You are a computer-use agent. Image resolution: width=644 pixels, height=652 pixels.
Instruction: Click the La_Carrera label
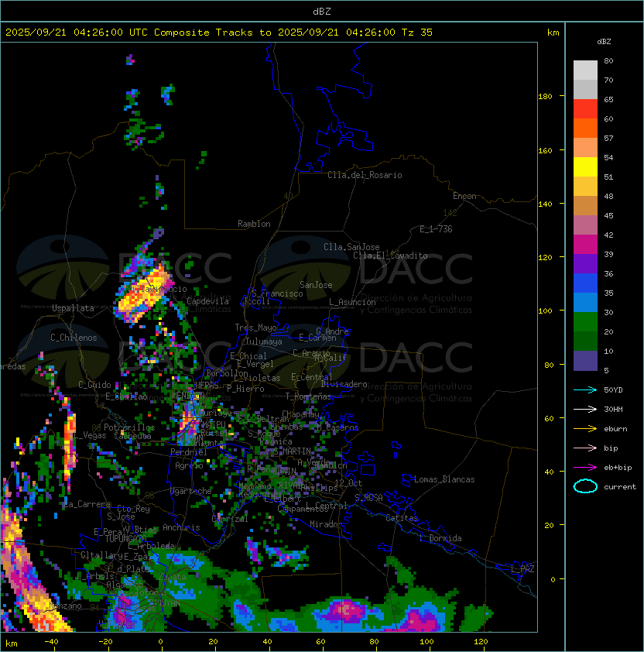[x=87, y=504]
